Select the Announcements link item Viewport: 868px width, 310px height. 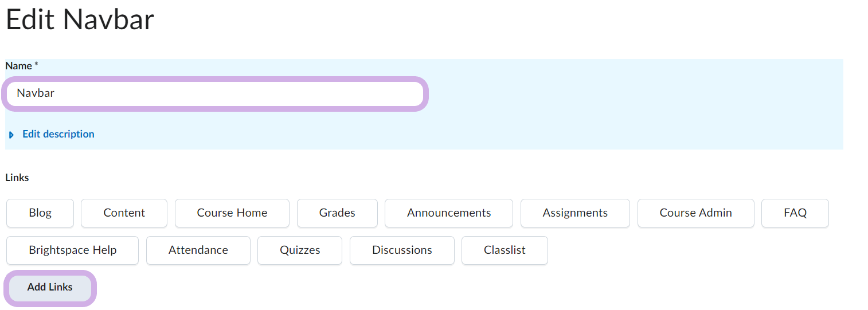(x=449, y=213)
